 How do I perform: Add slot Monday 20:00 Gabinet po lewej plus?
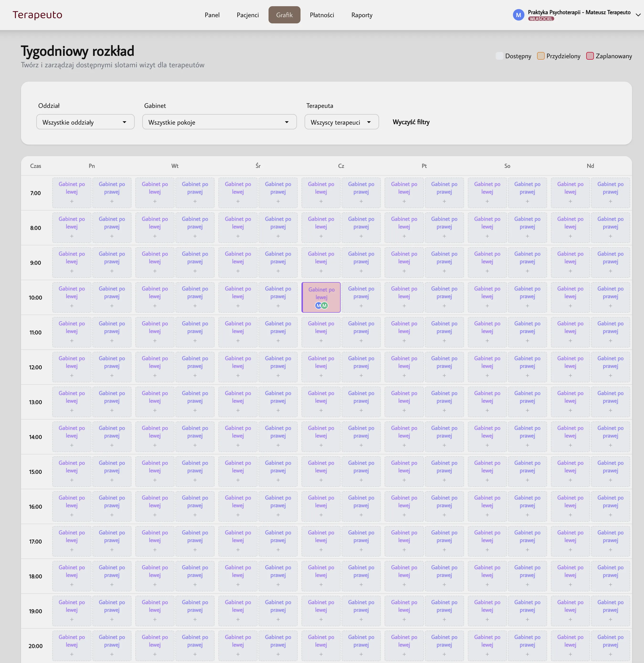click(x=72, y=654)
